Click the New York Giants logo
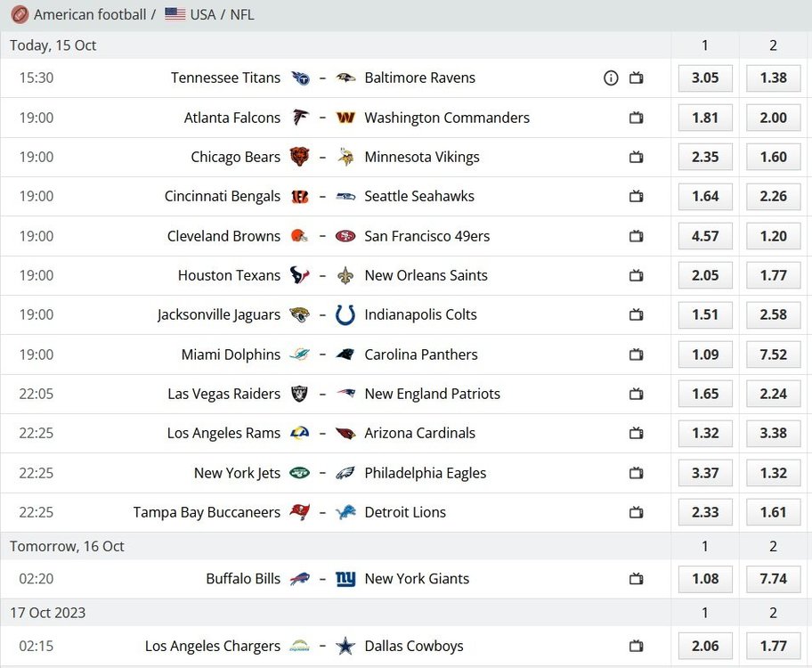Viewport: 812px width, 668px height. [345, 578]
